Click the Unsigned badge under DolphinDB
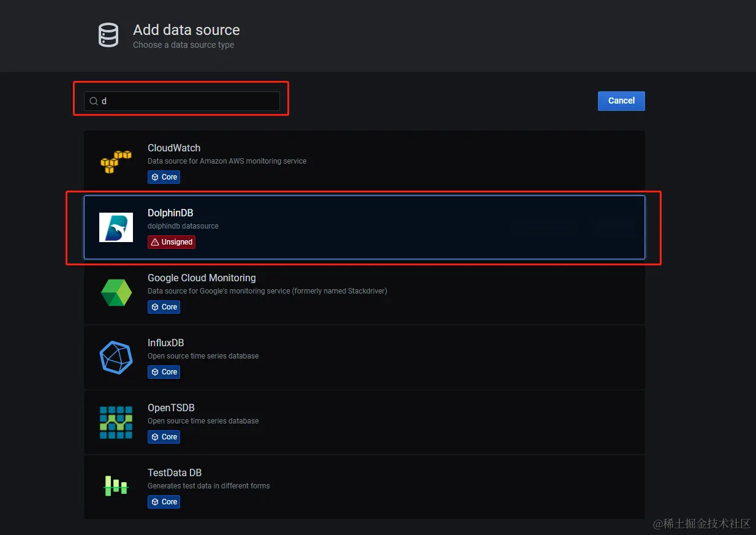This screenshot has width=756, height=535. (172, 242)
